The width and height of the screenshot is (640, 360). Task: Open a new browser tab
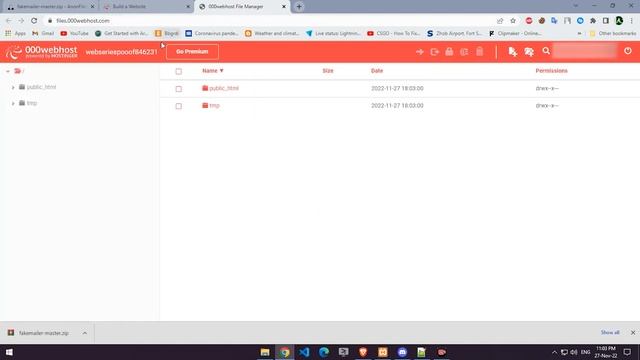coord(299,7)
